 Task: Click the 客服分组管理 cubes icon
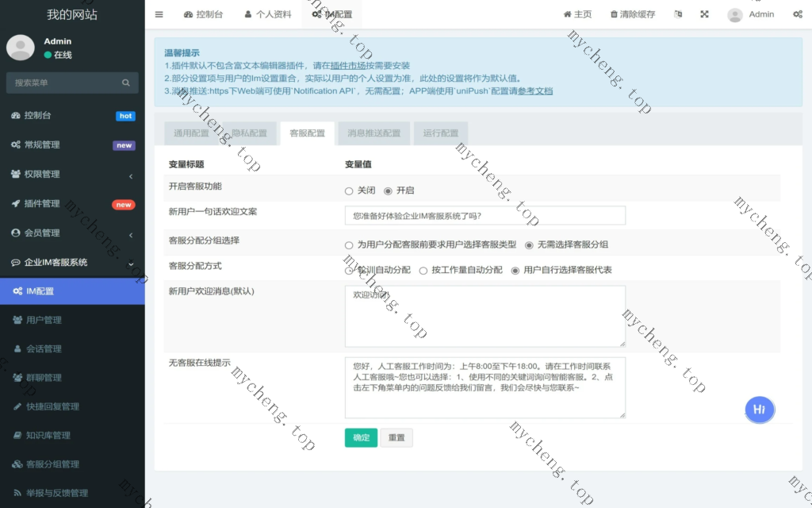coord(17,464)
